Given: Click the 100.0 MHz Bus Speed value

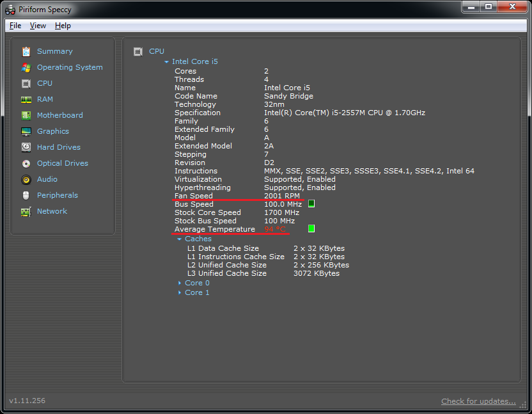Looking at the screenshot, I should [283, 204].
